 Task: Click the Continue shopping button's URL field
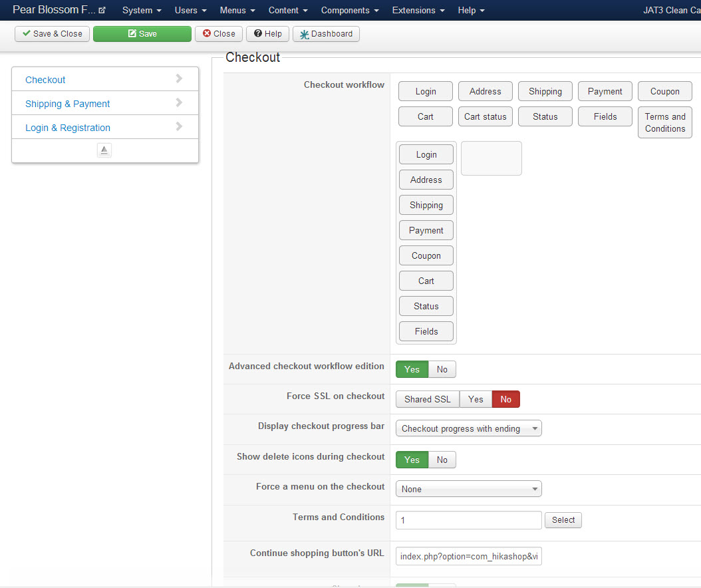pos(468,556)
